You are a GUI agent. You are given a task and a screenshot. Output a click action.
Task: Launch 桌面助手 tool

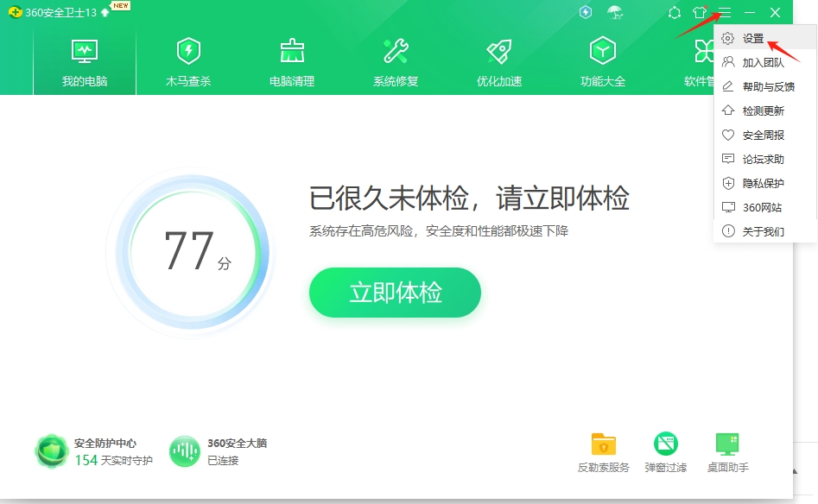pos(728,444)
